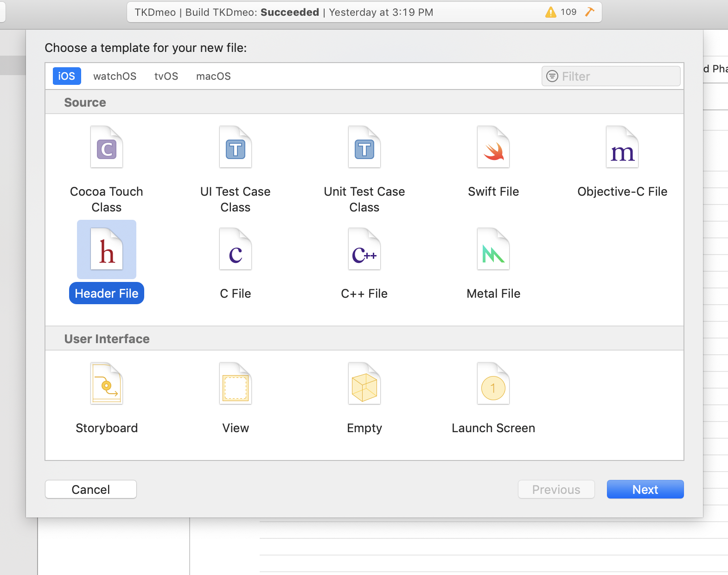Click the 'C File' label
This screenshot has height=575, width=728.
click(x=236, y=294)
